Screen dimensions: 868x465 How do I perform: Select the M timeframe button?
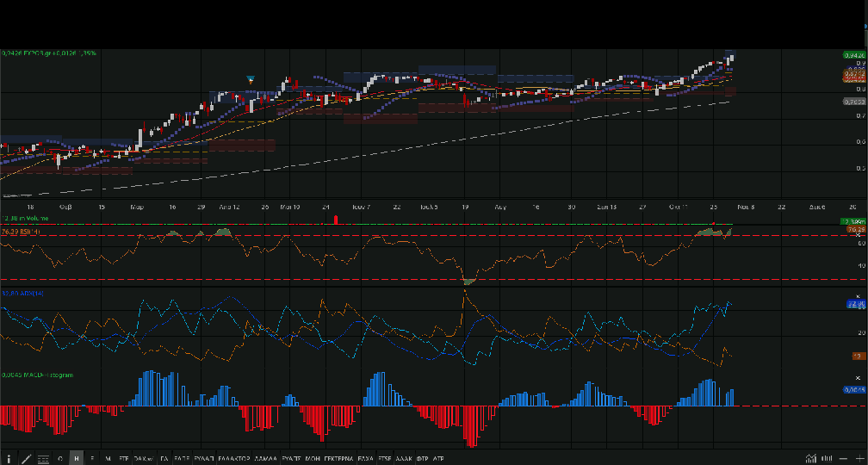point(108,459)
